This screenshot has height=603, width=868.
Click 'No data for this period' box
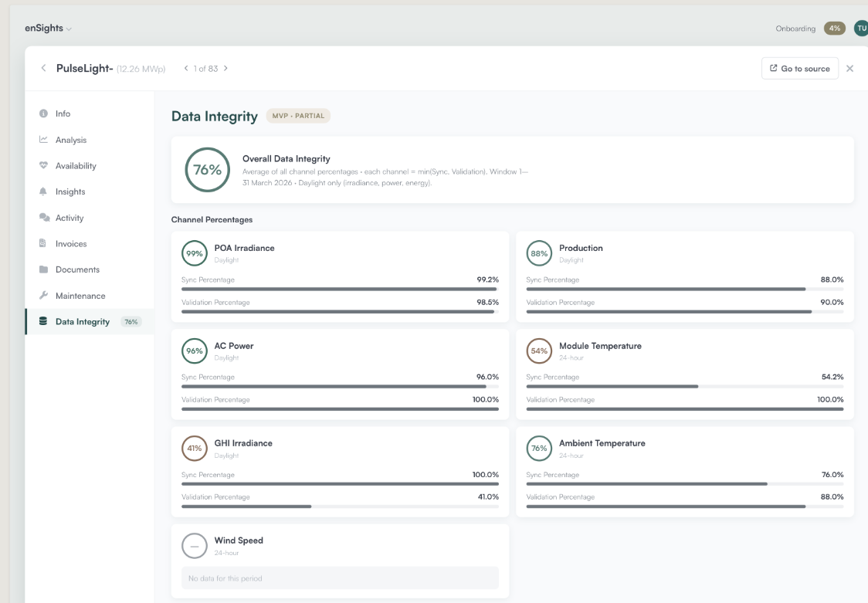[x=340, y=578]
